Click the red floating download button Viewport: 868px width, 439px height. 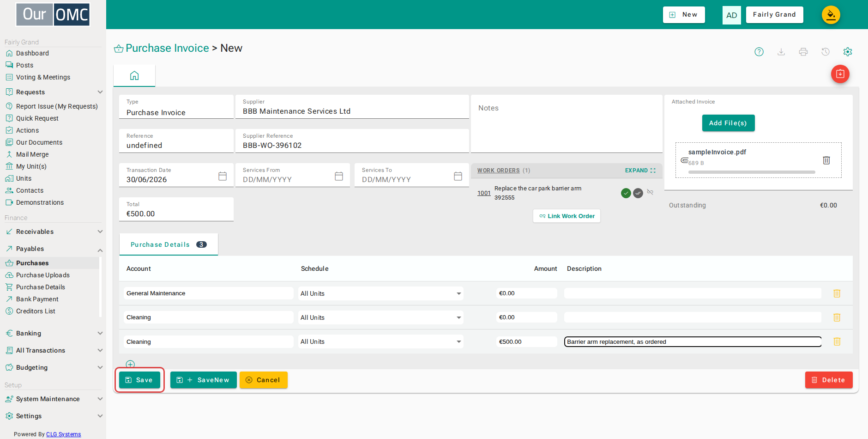840,74
